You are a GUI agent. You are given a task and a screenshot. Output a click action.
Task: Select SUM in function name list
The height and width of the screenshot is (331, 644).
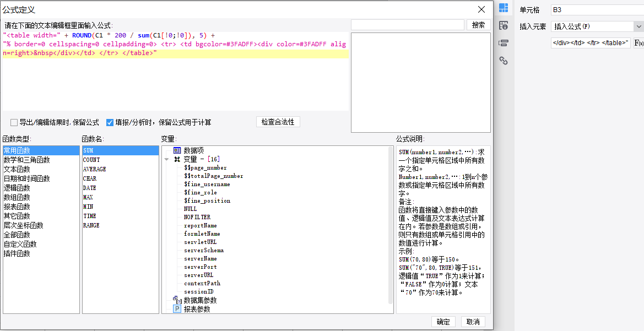(x=121, y=151)
